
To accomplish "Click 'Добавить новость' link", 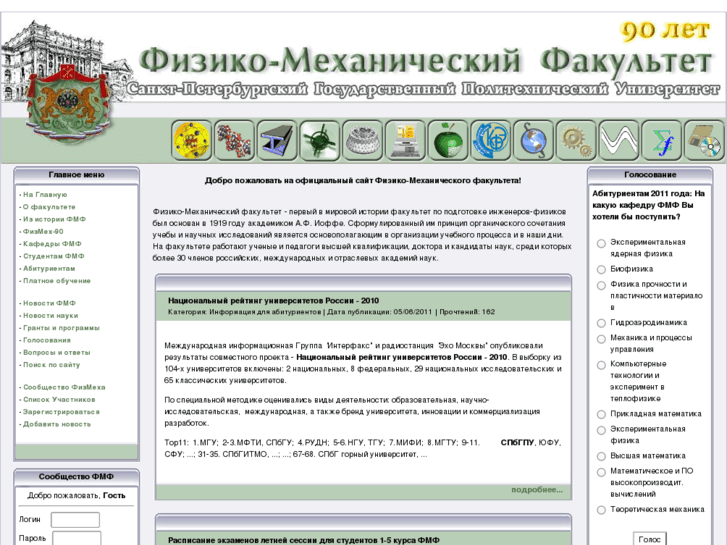I will [57, 424].
